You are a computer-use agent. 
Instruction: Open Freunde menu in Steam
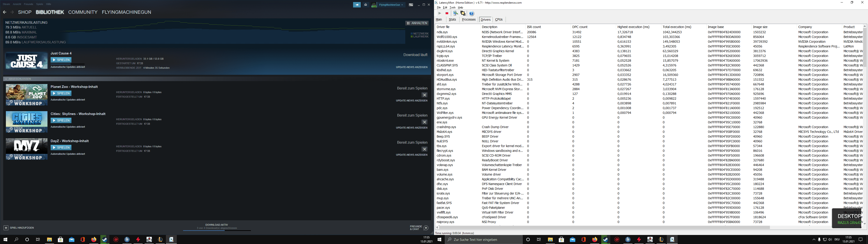pyautogui.click(x=29, y=4)
